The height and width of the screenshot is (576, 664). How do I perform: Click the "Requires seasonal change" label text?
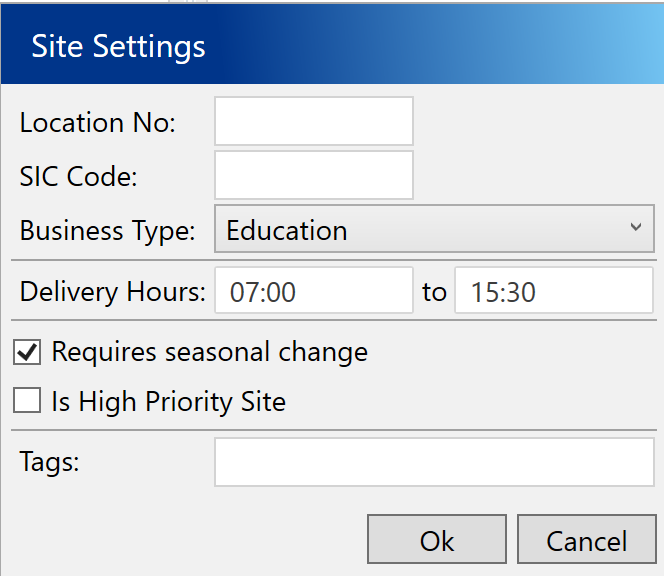pyautogui.click(x=210, y=352)
